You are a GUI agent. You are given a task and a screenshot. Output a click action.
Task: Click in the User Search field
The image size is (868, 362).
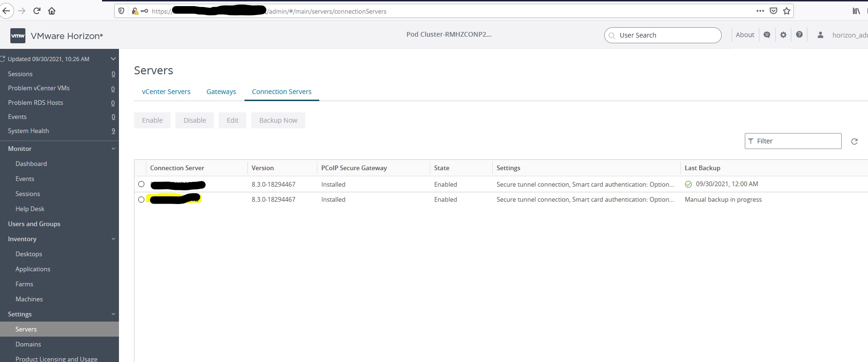[663, 35]
